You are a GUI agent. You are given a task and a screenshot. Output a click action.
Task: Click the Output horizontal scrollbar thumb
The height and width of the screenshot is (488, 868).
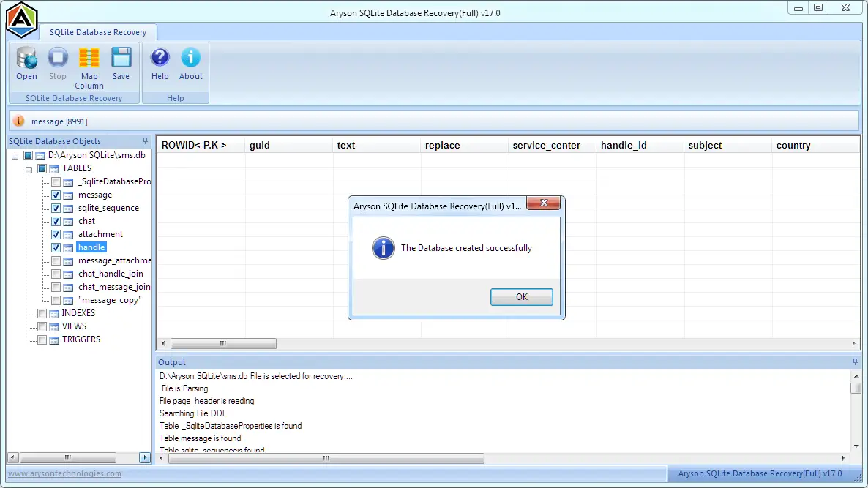pyautogui.click(x=326, y=458)
